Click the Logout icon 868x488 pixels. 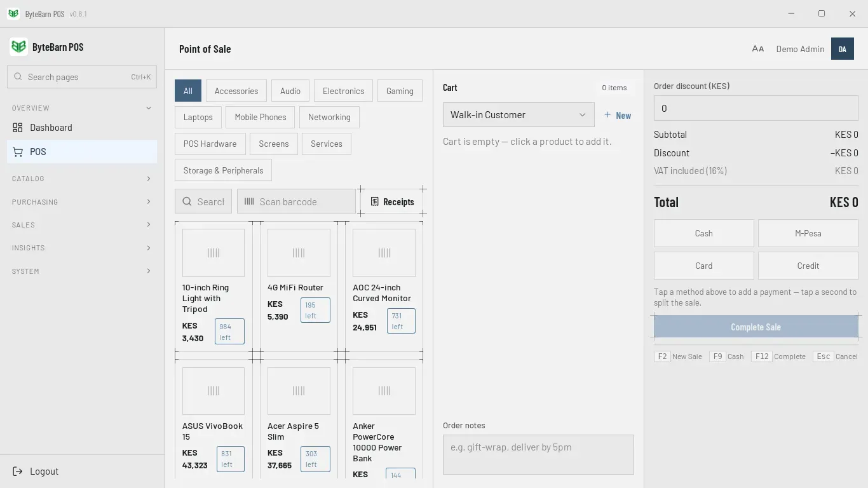pos(18,471)
